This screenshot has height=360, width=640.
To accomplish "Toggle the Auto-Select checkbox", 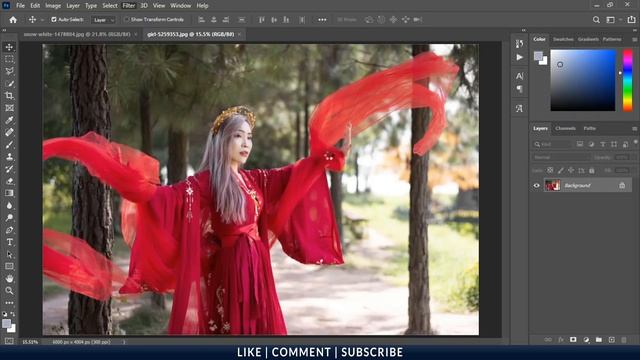I will click(54, 20).
